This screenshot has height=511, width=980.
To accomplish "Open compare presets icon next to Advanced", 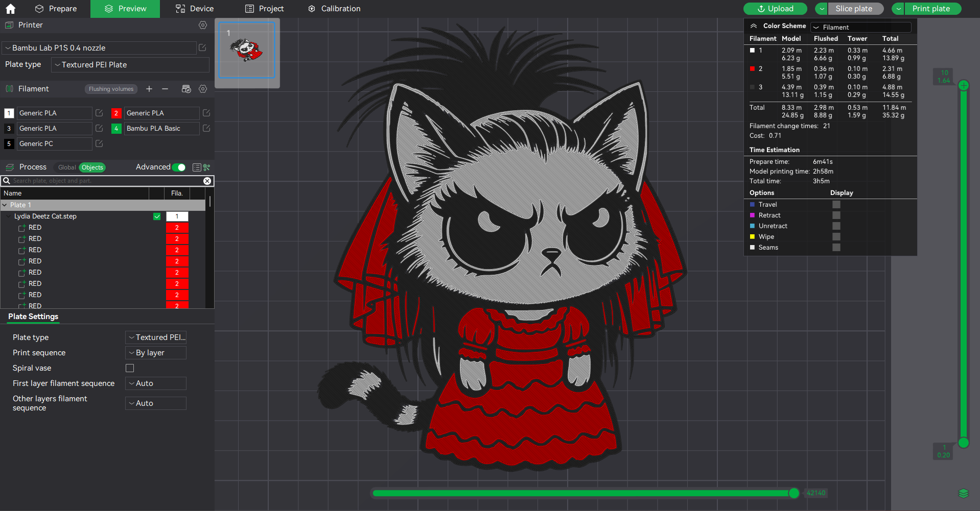I will (207, 167).
